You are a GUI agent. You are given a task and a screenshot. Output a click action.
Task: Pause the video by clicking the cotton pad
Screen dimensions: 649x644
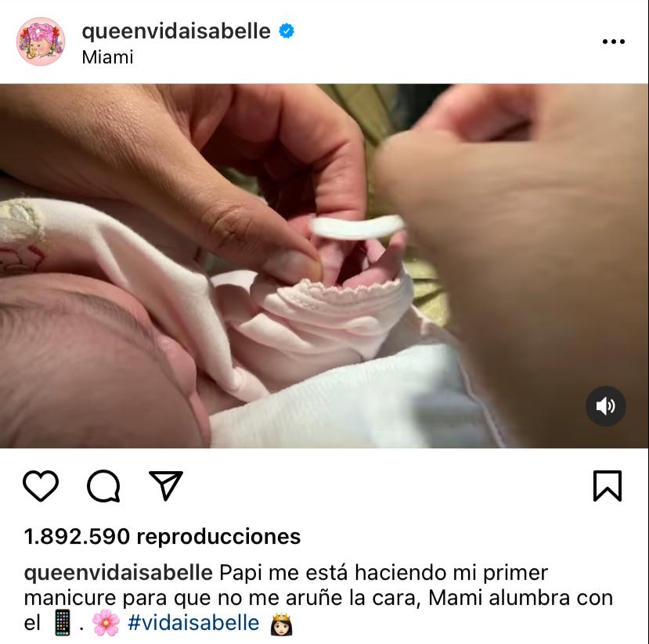tap(357, 227)
